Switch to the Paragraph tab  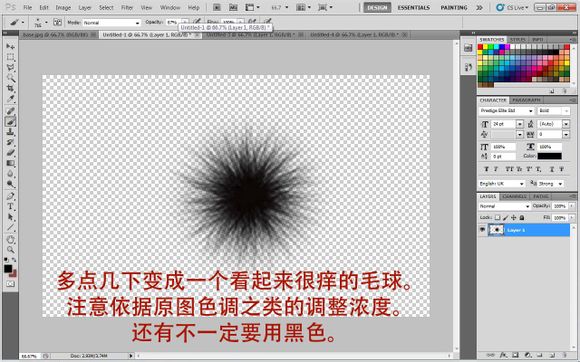(527, 100)
